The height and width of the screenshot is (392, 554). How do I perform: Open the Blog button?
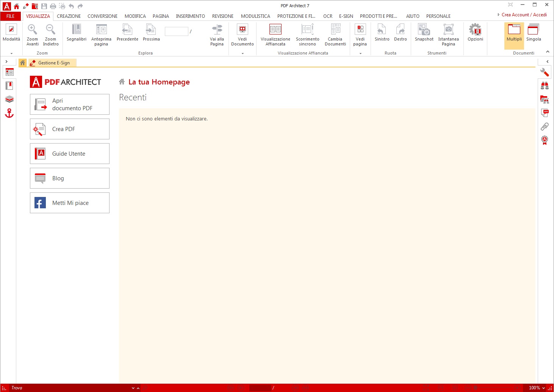70,178
